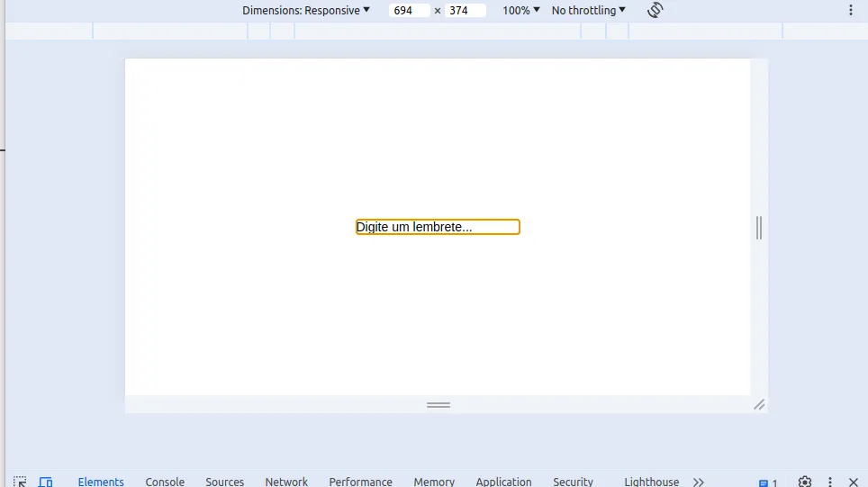Click the media query breakpoint bar

438,31
